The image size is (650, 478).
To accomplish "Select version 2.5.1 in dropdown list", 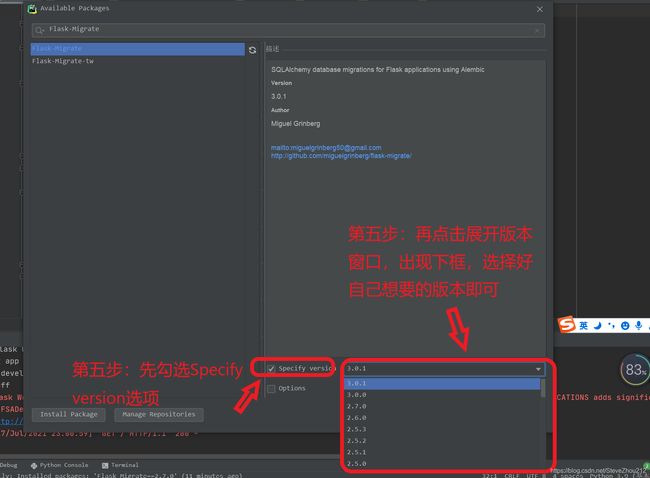I will 442,452.
